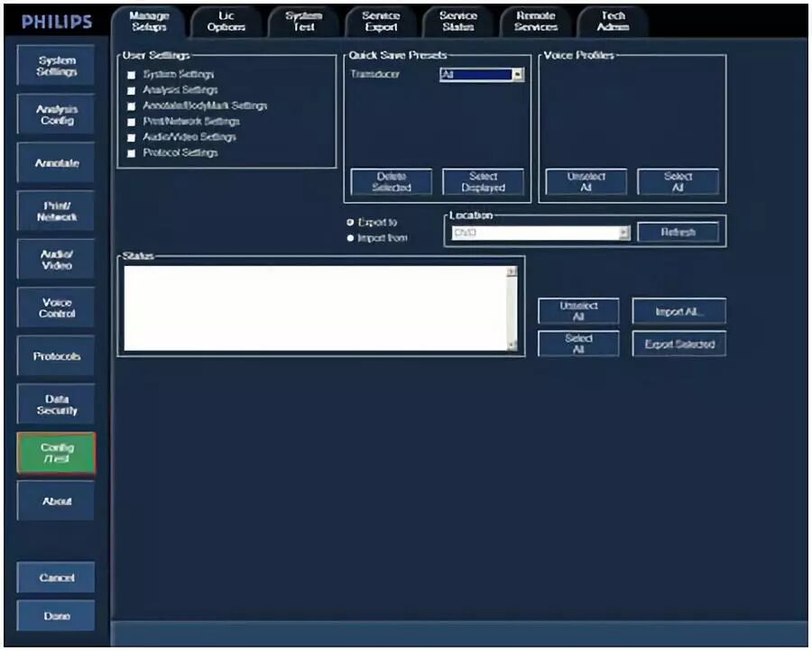Go to the Voice Control section
The image size is (812, 651).
point(56,307)
